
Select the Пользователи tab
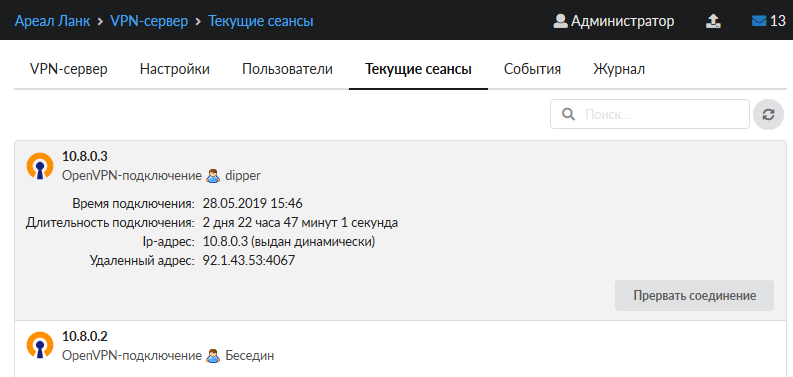287,69
